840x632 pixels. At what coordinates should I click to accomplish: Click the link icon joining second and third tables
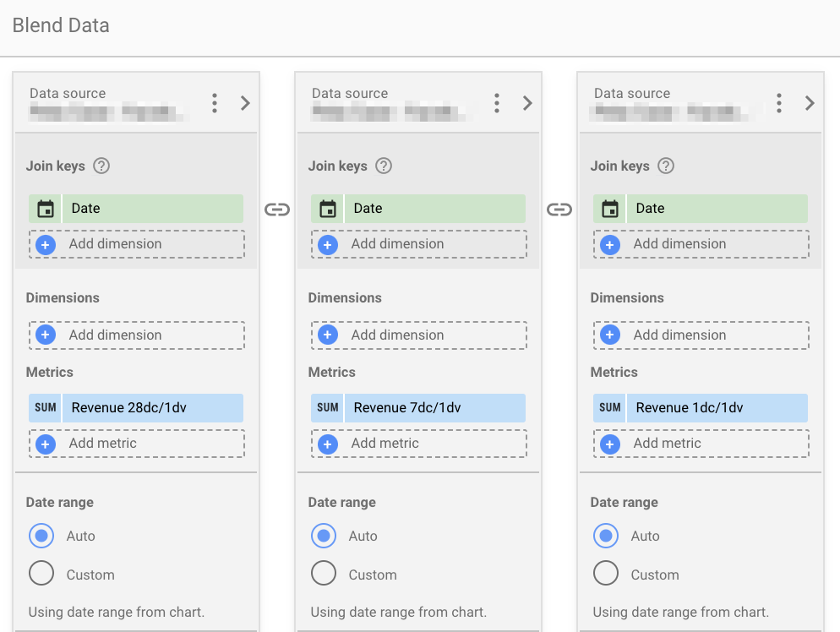pyautogui.click(x=559, y=209)
